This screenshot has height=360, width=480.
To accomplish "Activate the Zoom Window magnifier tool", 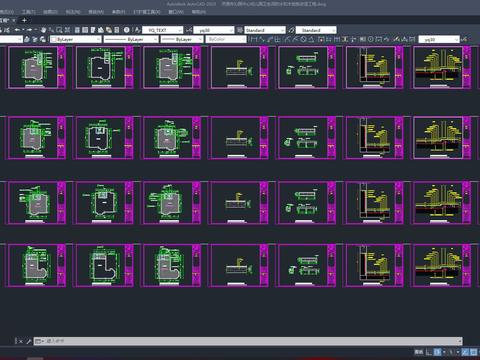I will (59, 30).
